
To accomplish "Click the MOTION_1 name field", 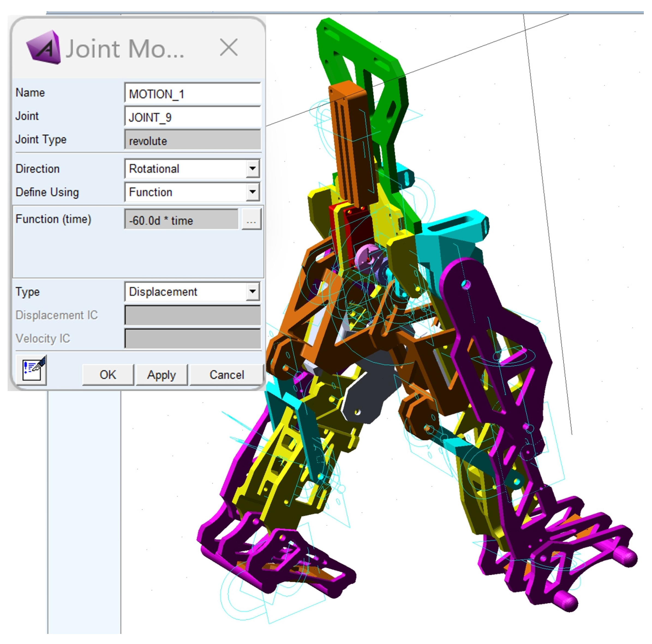I will coord(192,94).
